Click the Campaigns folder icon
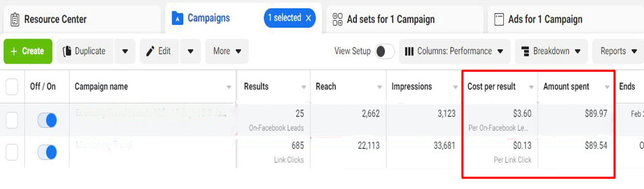 [x=178, y=18]
